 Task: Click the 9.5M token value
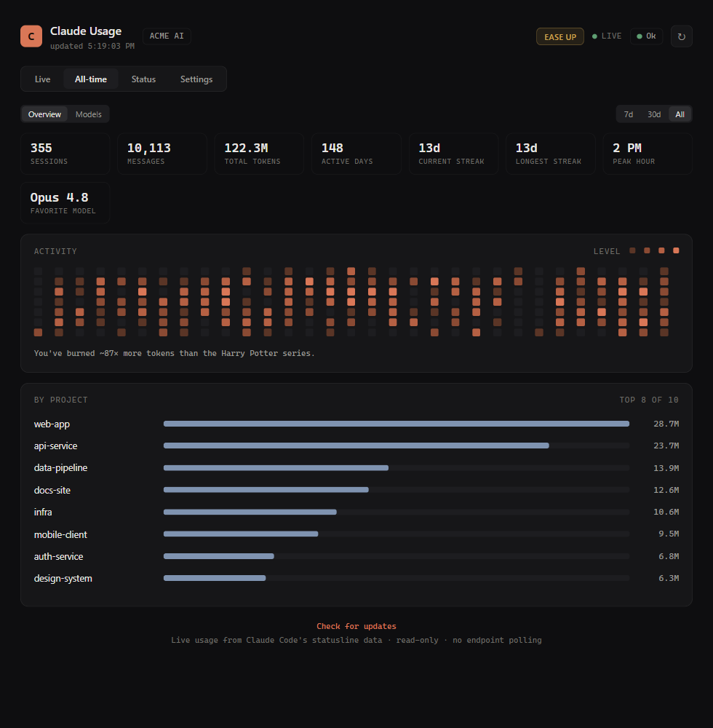(669, 534)
